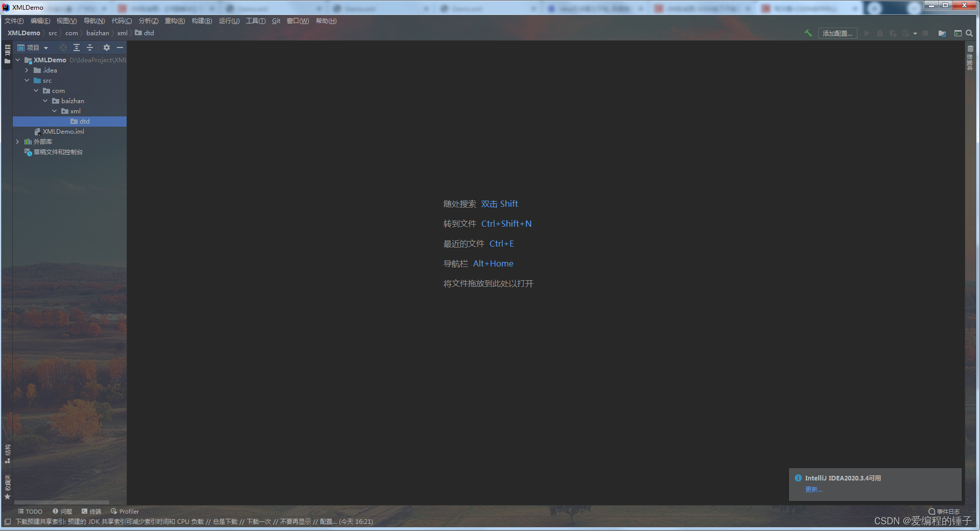Open the 构建(B) Build menu
980x531 pixels.
202,21
